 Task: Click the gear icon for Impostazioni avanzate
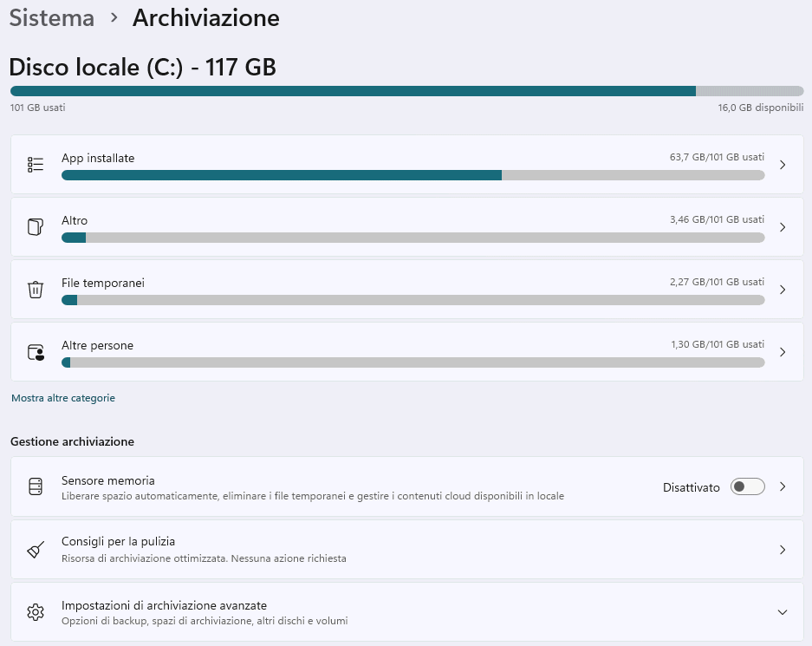(35, 611)
